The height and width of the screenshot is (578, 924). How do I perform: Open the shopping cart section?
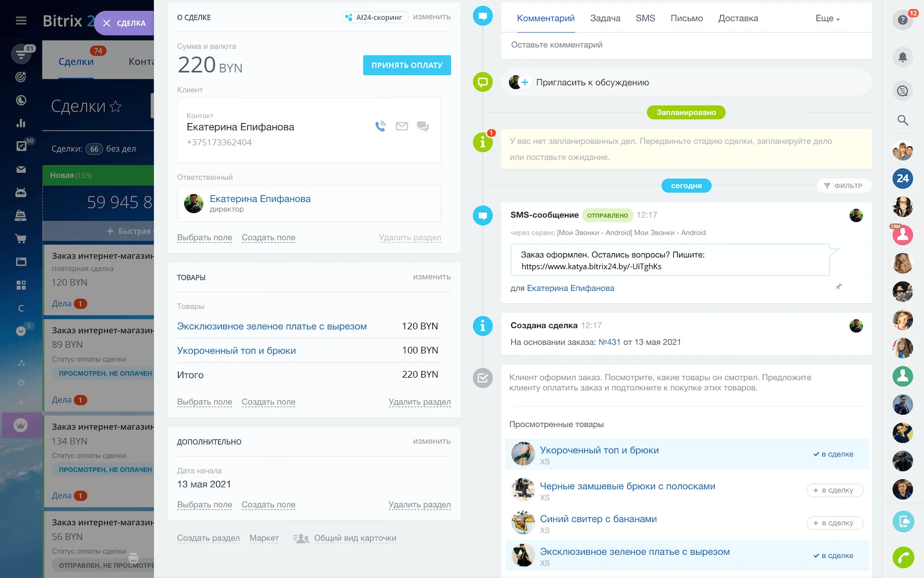click(x=21, y=238)
